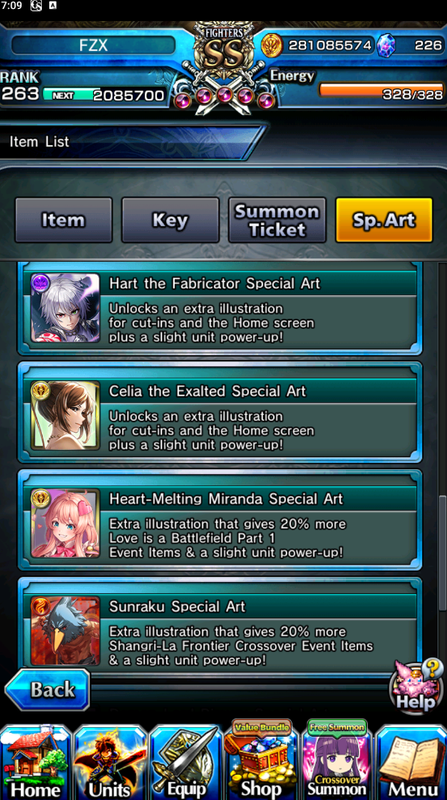447x800 pixels.
Task: Select Heart-Melting Miranda Special Art portrait
Action: [65, 523]
